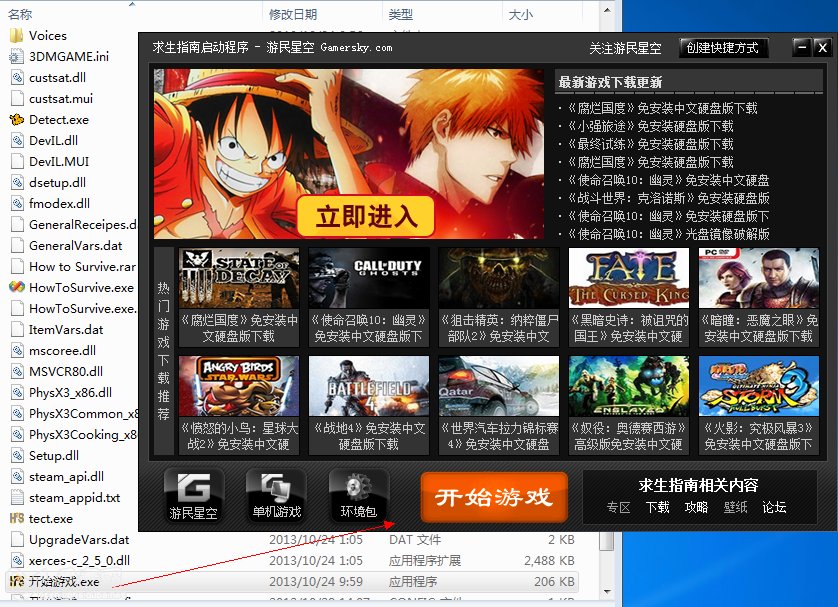Screen dimensions: 838x607
Task: Select the HowToSurvive.exe application icon
Action: click(17, 287)
